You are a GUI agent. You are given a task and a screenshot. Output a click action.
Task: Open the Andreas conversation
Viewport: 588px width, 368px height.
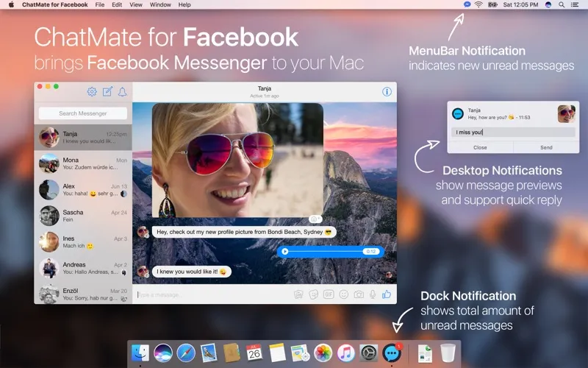(x=83, y=268)
